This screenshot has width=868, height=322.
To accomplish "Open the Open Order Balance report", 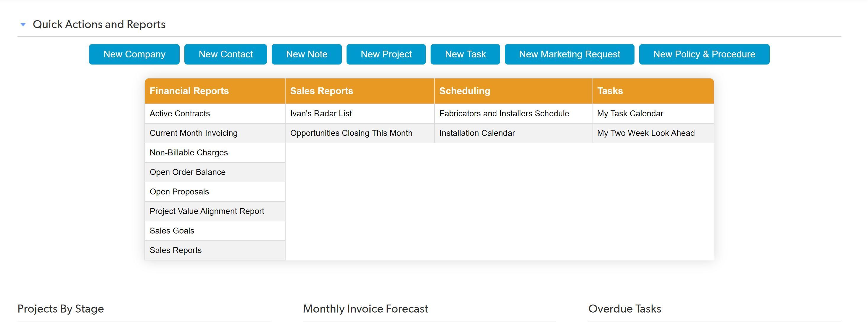I will [187, 172].
